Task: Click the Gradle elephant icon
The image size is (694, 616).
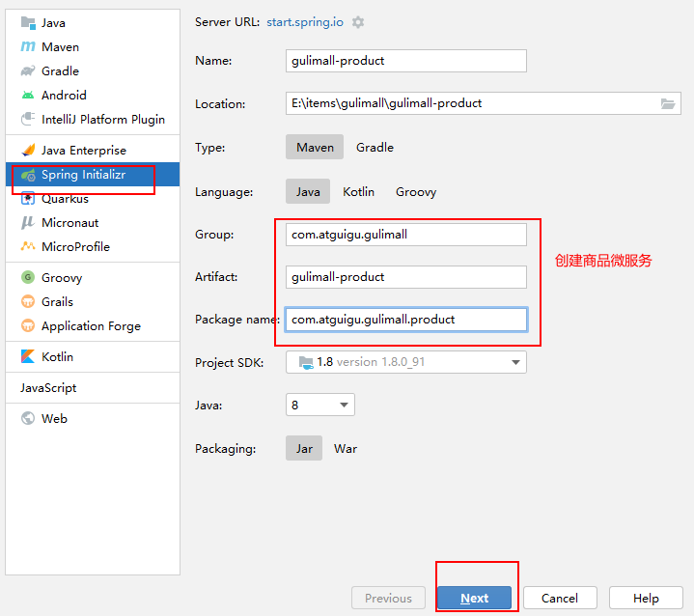Action: pos(28,70)
